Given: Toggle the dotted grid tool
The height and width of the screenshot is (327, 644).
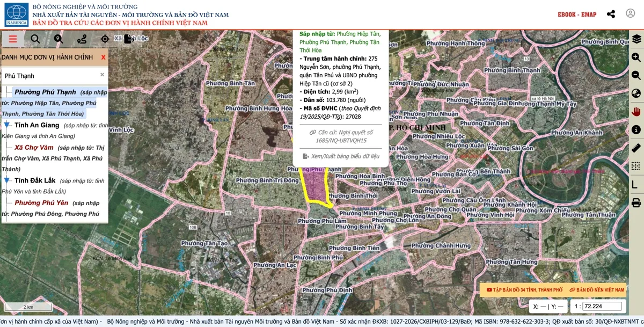Looking at the screenshot, I should (636, 166).
